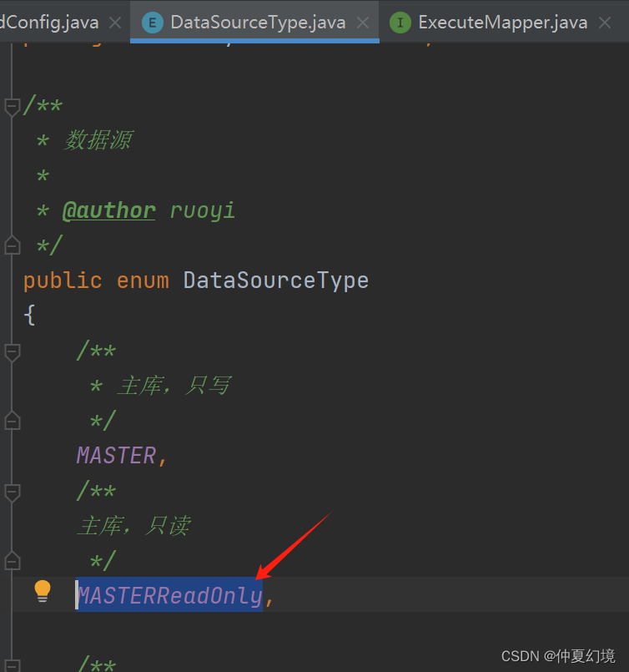This screenshot has height=672, width=629.
Task: Close the dConfig.java tab
Action: [115, 23]
